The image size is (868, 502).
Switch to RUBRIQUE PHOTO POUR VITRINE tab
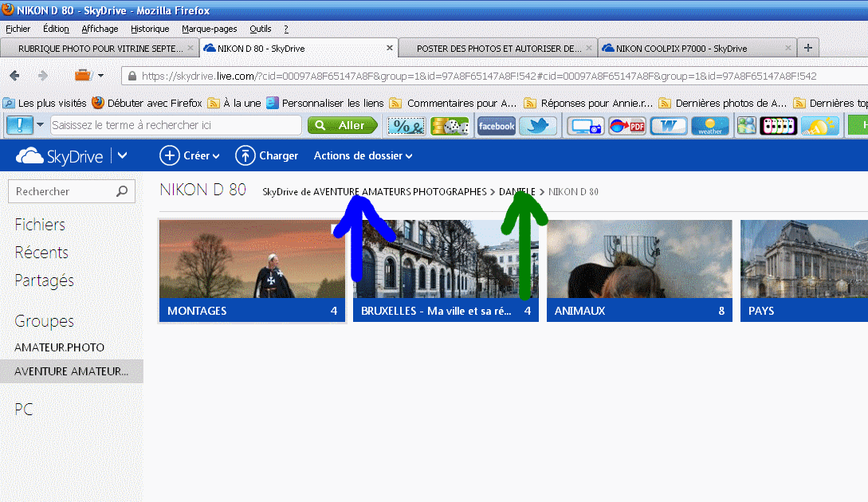[100, 48]
